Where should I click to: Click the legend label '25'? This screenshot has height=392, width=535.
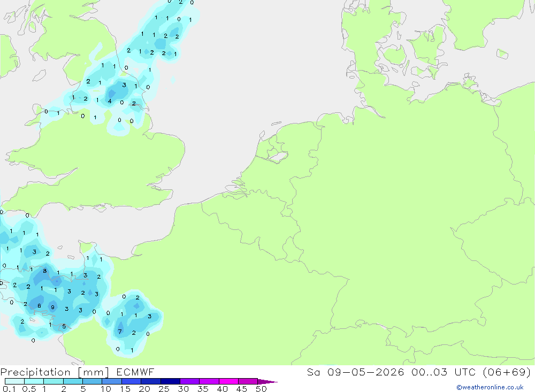pyautogui.click(x=164, y=389)
